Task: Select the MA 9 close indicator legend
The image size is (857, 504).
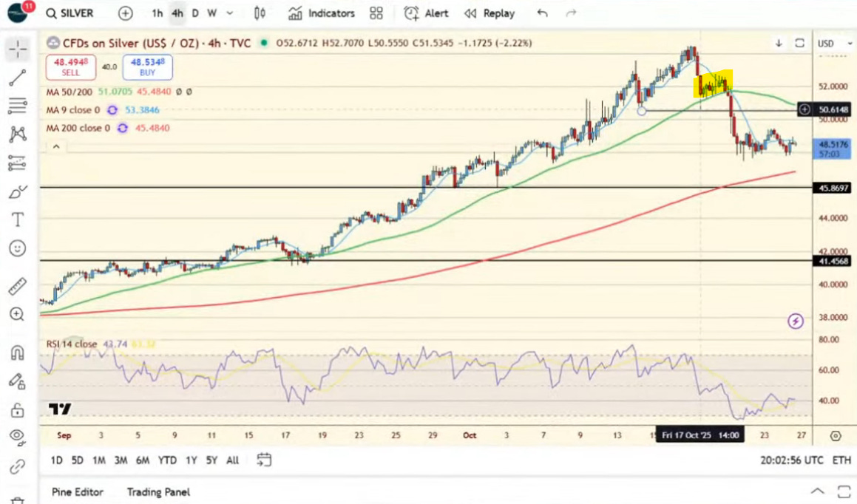Action: point(73,110)
